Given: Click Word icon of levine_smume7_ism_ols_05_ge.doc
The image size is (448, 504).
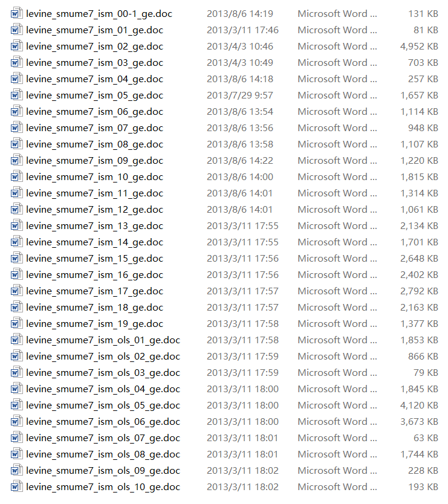Looking at the screenshot, I should tap(17, 405).
